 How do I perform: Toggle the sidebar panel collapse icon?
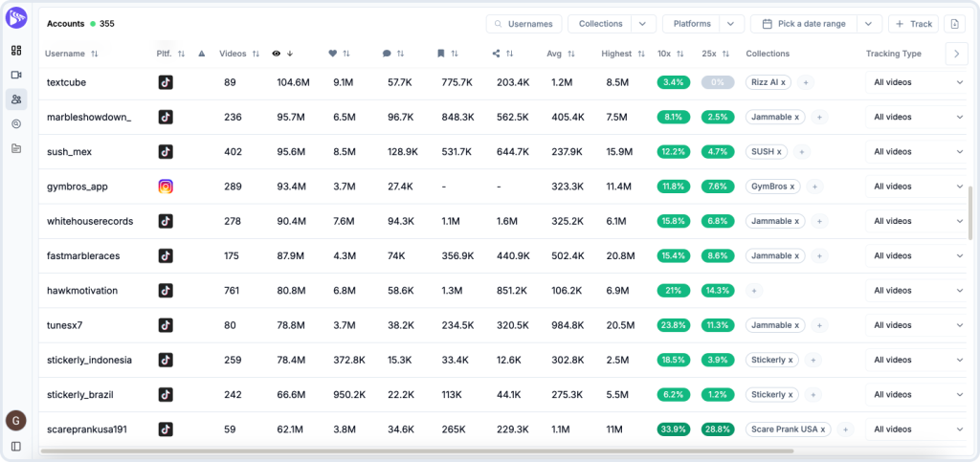click(16, 446)
